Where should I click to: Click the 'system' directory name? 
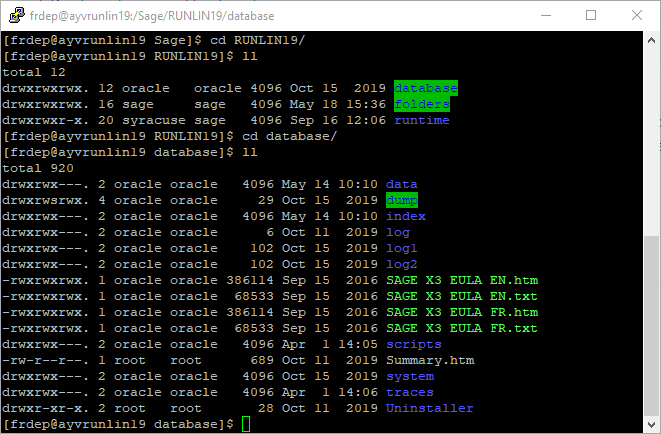[410, 377]
